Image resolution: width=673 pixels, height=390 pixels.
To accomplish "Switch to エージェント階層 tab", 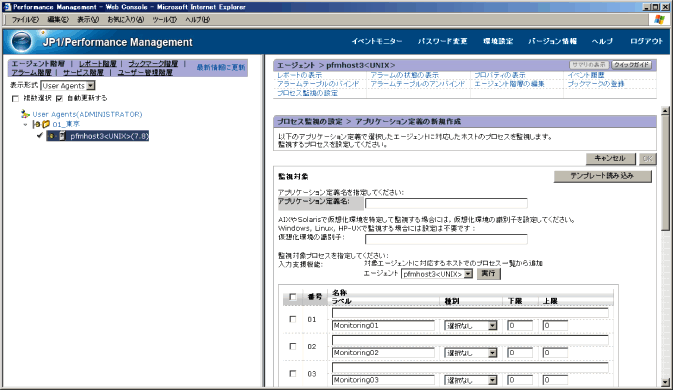I will point(38,63).
